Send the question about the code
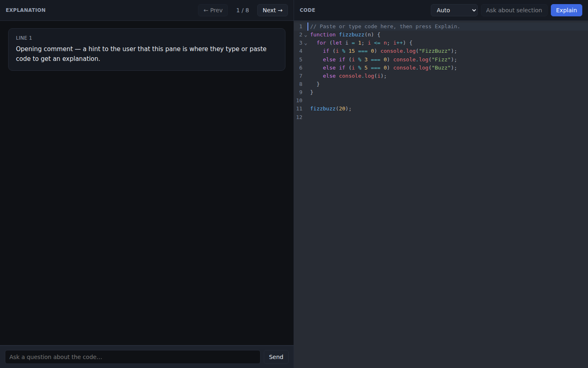This screenshot has width=588, height=368. (x=276, y=357)
